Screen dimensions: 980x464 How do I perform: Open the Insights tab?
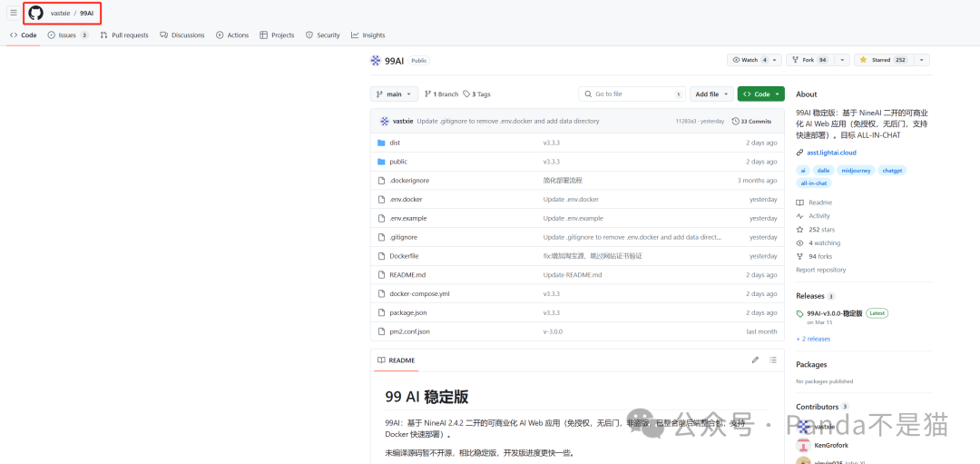[368, 35]
